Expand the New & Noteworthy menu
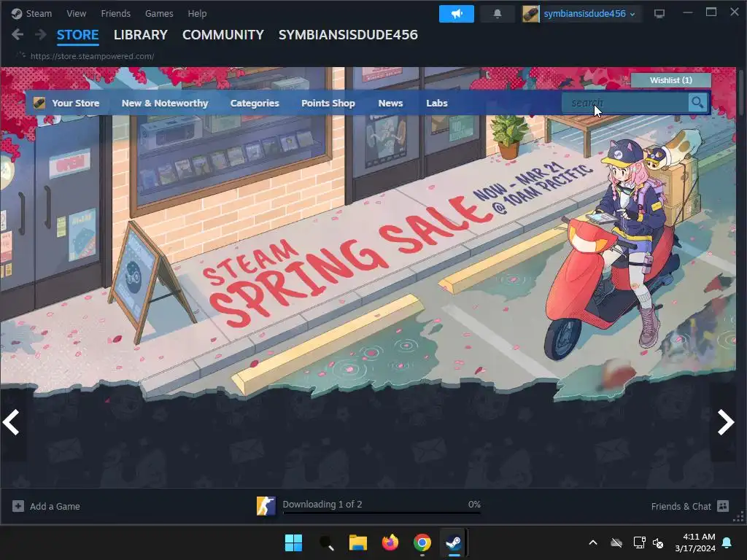747x560 pixels. pyautogui.click(x=165, y=103)
